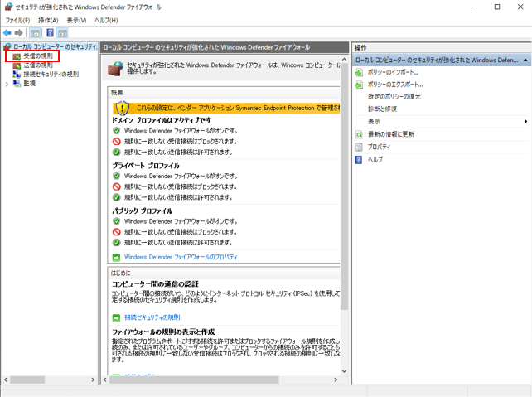Screen dimensions: 532x397
Task: Expand the 監視 tree node arrow
Action: 7,84
